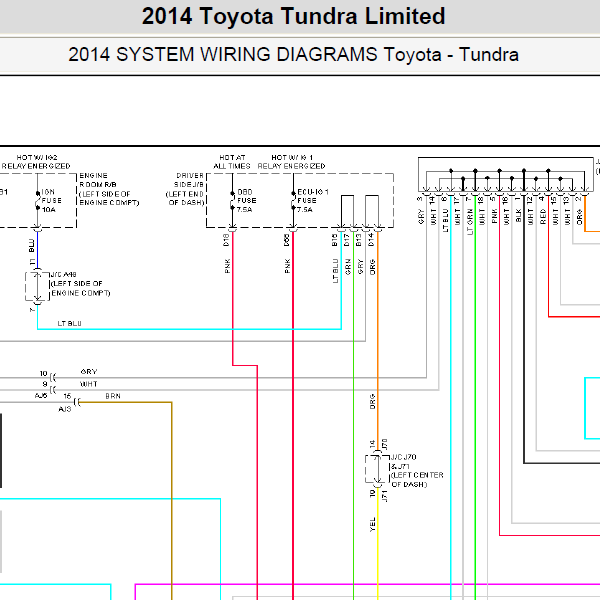Click the 'WHT' label at connector pin 14

[433, 217]
